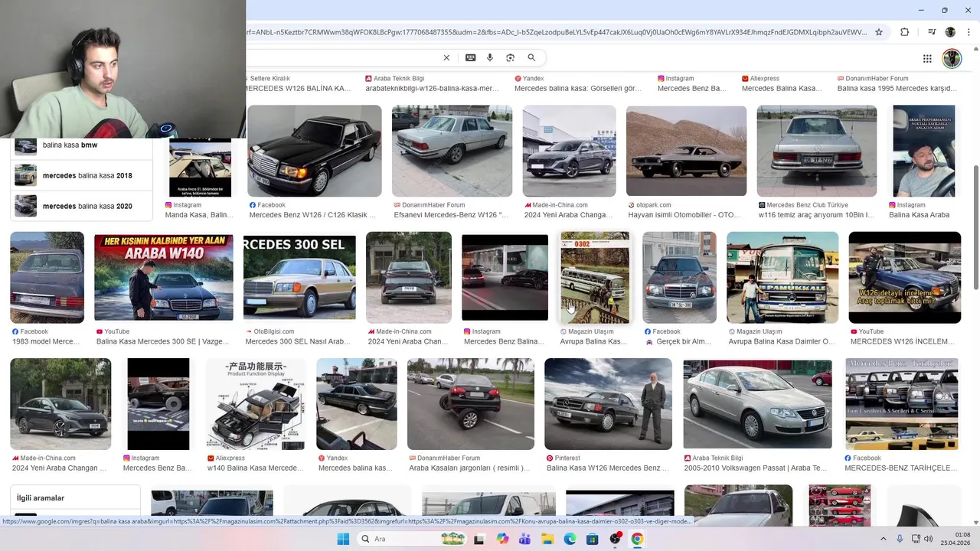Open the 'ARABA W140' YouTube thumbnail
980x551 pixels.
pos(164,277)
